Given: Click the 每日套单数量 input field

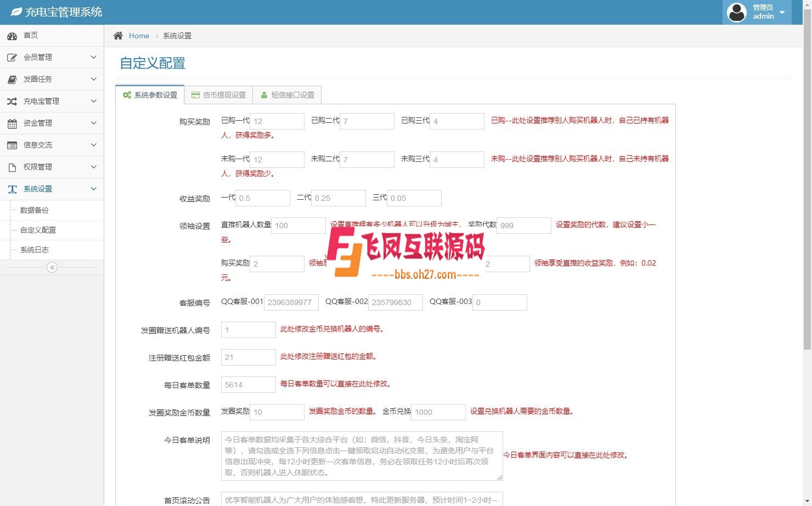Looking at the screenshot, I should coord(249,385).
